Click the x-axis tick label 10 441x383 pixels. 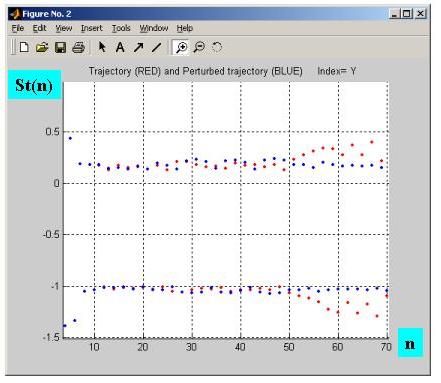pos(94,347)
